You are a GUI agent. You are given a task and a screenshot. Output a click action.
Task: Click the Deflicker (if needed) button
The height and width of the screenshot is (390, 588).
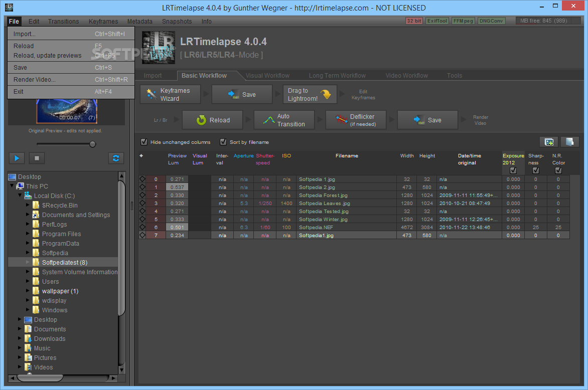pyautogui.click(x=356, y=120)
